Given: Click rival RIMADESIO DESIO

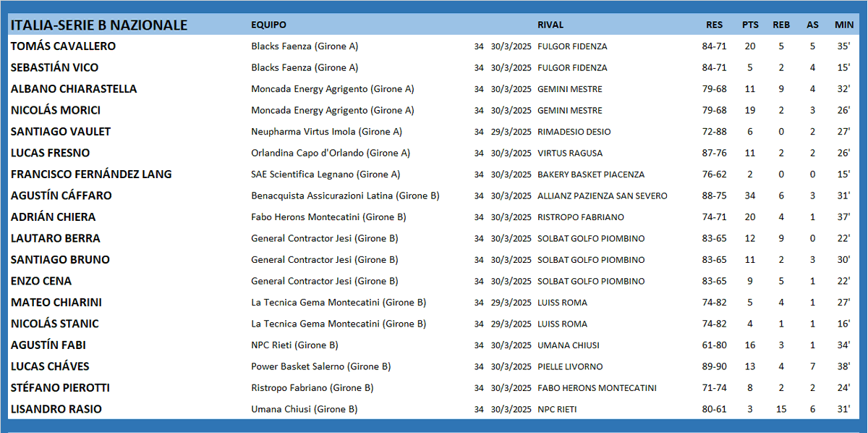Looking at the screenshot, I should (x=574, y=132).
